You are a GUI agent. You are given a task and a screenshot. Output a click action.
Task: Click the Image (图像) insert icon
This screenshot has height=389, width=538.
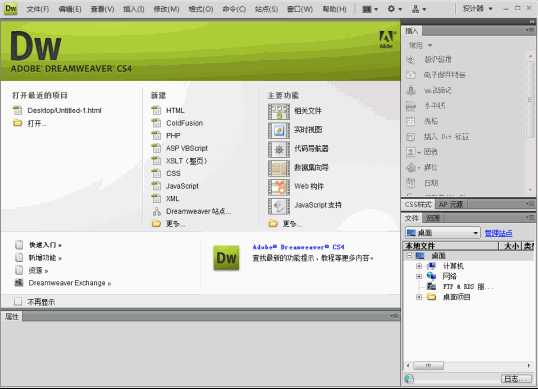(x=411, y=152)
